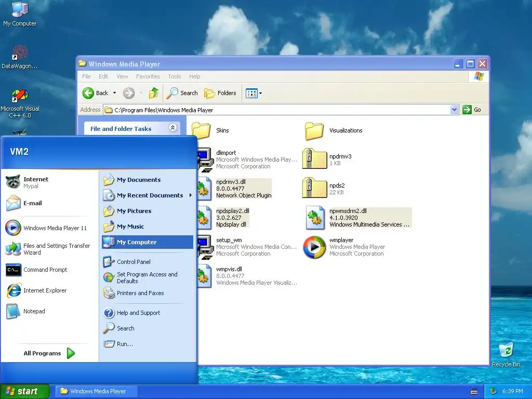Select Windows Media Player taskbar button
Image resolution: width=532 pixels, height=399 pixels.
(x=96, y=391)
